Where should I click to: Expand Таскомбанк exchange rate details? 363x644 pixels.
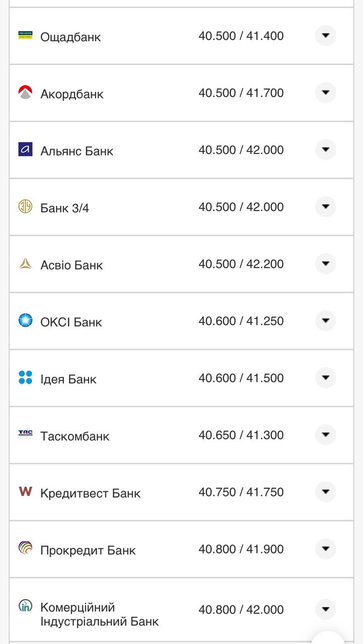[325, 435]
